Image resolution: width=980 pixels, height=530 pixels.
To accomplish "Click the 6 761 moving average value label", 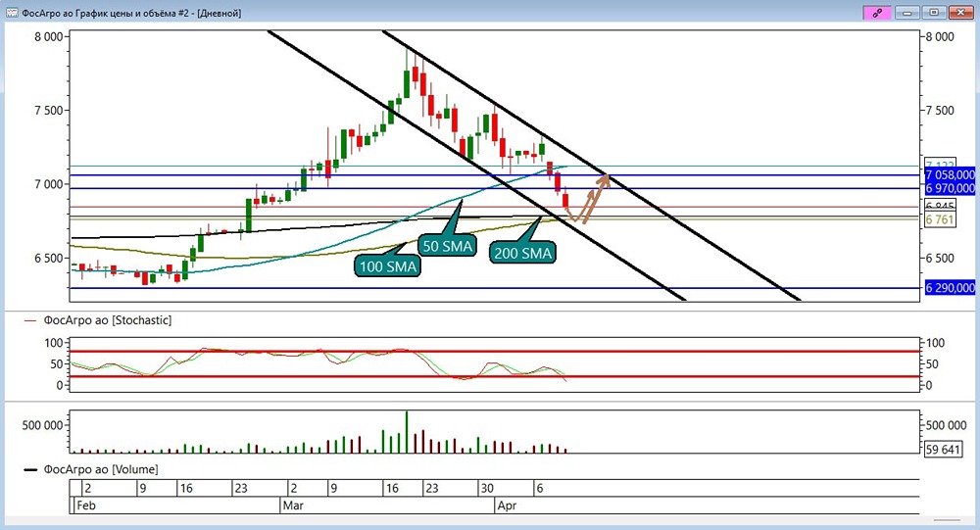I will tap(940, 219).
